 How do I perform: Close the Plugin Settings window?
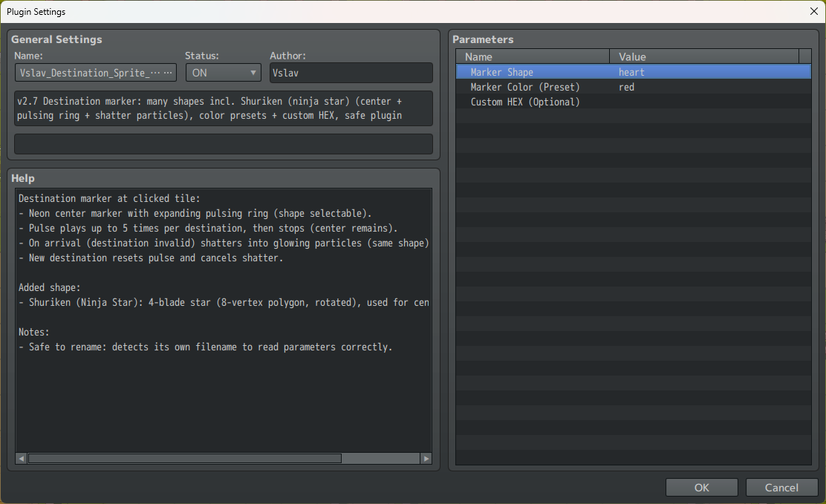[x=814, y=11]
